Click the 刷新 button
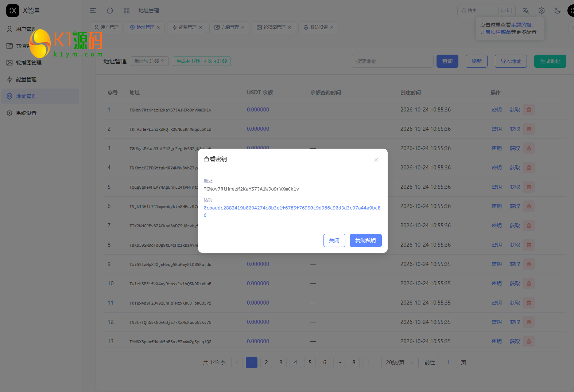This screenshot has height=392, width=574. (x=477, y=61)
